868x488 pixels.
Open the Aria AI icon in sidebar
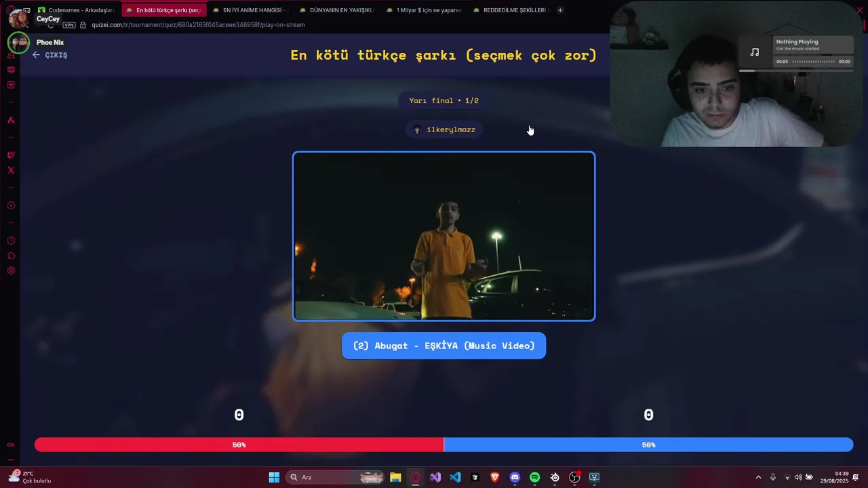pos(11,120)
